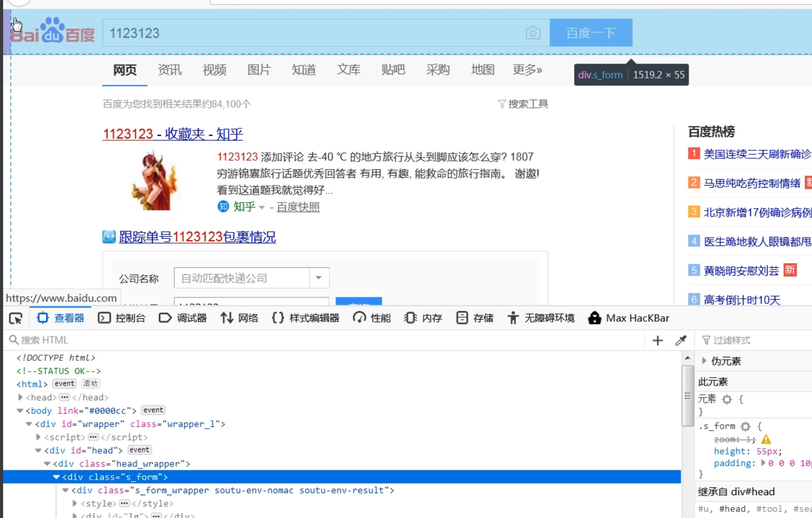The width and height of the screenshot is (812, 518).
Task: Open the Max HacKBar tab
Action: point(629,318)
